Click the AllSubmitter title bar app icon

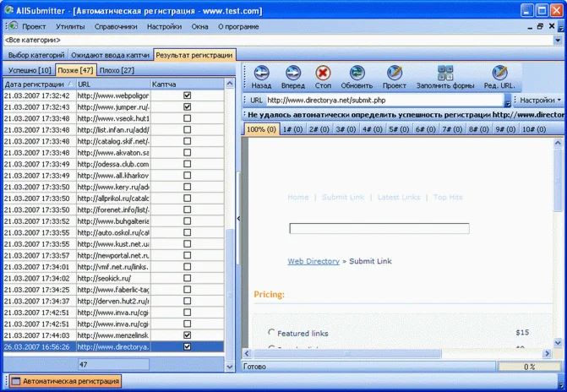pyautogui.click(x=8, y=10)
